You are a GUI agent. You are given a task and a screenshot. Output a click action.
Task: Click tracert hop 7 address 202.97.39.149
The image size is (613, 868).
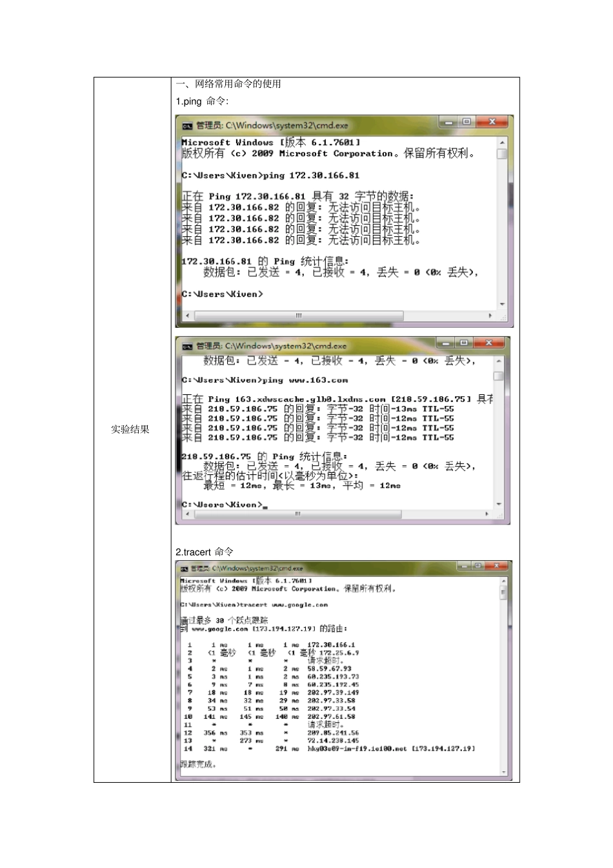click(x=333, y=693)
